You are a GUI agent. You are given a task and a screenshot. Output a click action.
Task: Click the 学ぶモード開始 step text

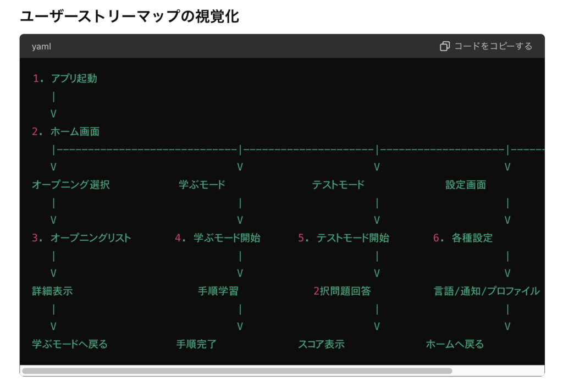pyautogui.click(x=227, y=238)
